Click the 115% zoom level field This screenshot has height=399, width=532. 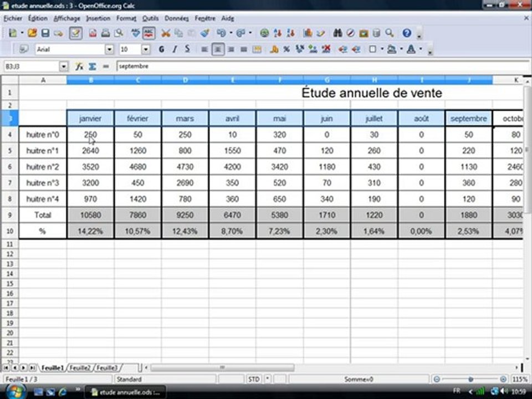(x=520, y=379)
